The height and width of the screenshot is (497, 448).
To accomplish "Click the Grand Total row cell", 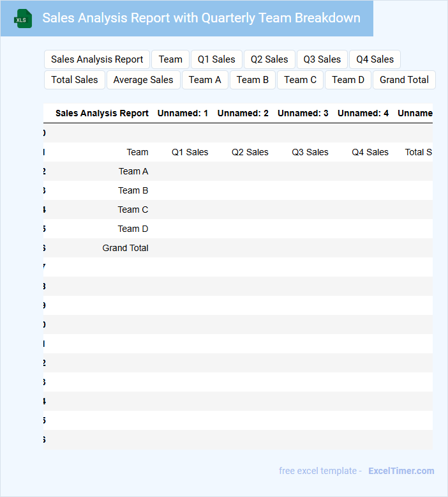I will 125,248.
